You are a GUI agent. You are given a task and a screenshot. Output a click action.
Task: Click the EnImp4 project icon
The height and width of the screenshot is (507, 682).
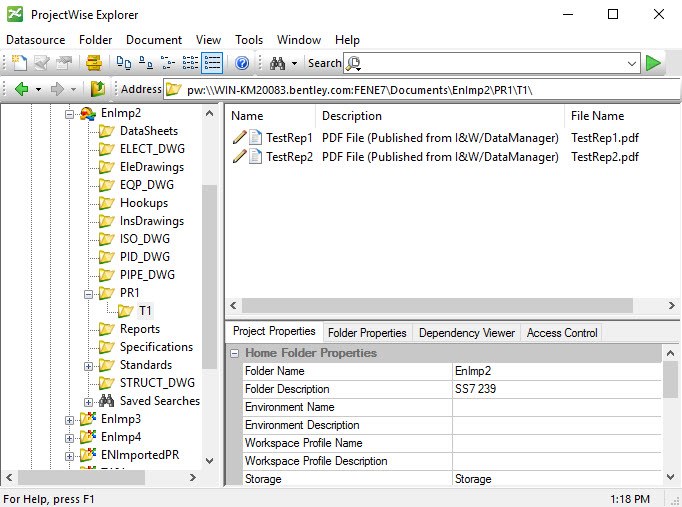point(88,437)
